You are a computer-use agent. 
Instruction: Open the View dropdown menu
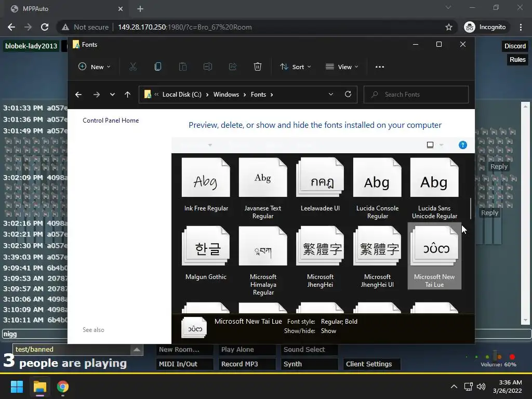342,67
